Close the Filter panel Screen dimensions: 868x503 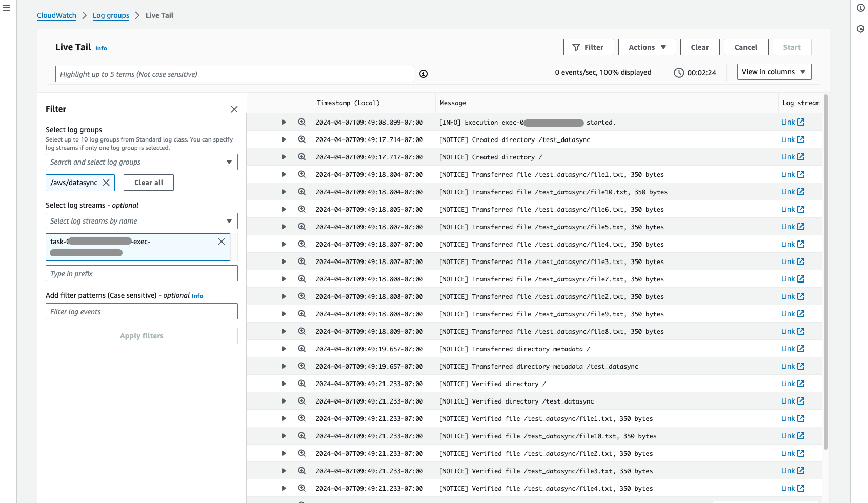pyautogui.click(x=234, y=109)
